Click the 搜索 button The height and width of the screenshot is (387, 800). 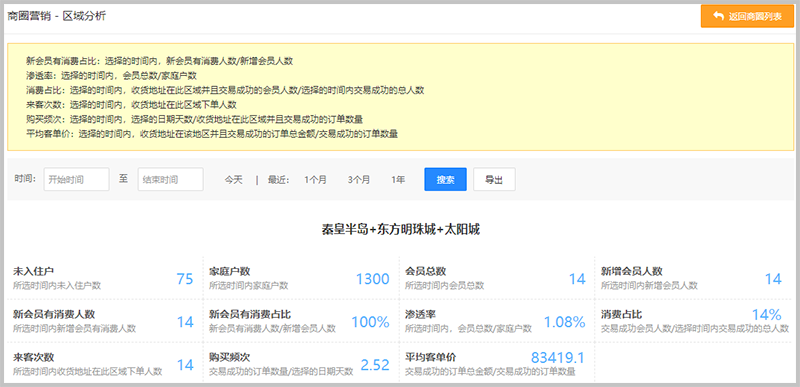445,179
